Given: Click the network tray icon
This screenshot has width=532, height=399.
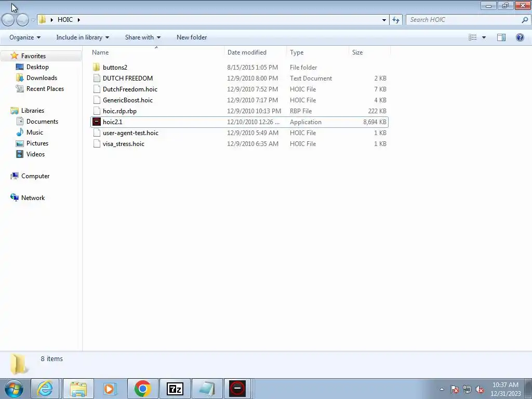Looking at the screenshot, I should click(467, 390).
